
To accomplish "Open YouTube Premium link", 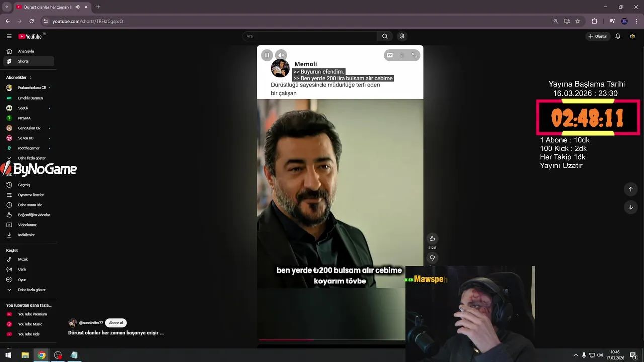I will pos(29,314).
